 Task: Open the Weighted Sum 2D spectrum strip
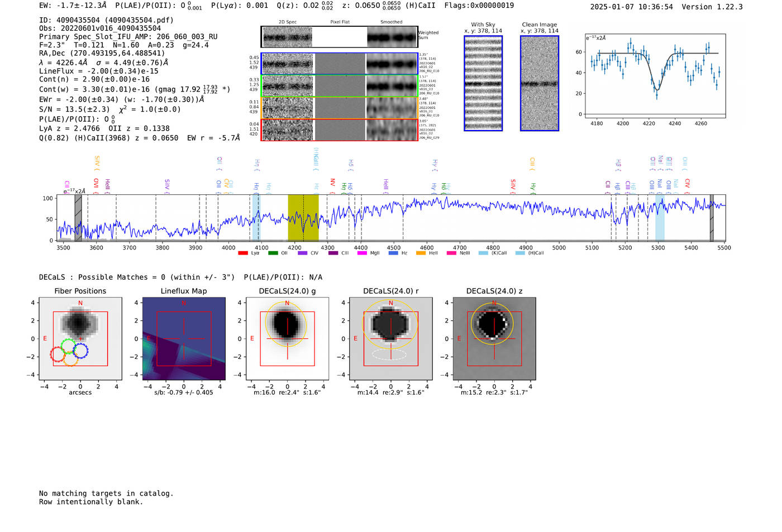[x=340, y=37]
